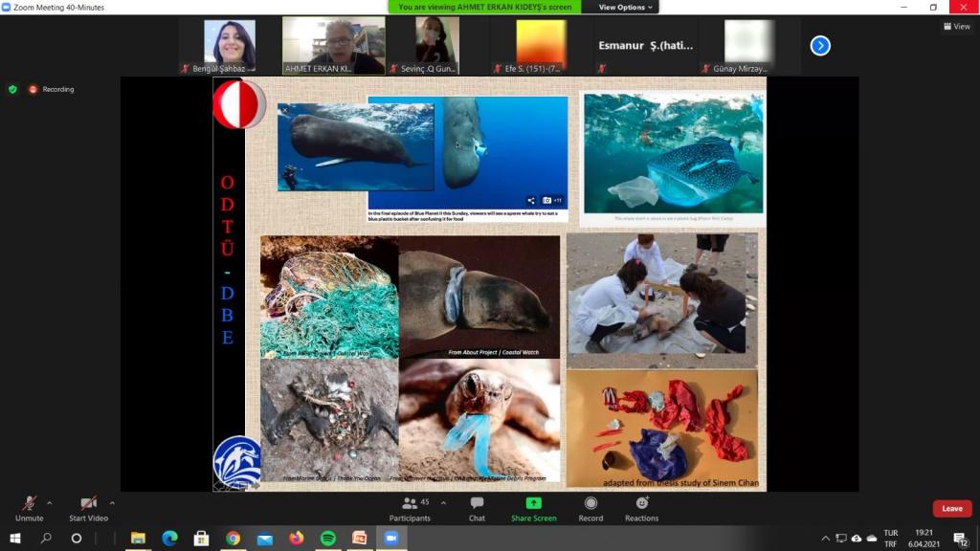Click Share Screen button
The width and height of the screenshot is (980, 551).
pyautogui.click(x=534, y=509)
